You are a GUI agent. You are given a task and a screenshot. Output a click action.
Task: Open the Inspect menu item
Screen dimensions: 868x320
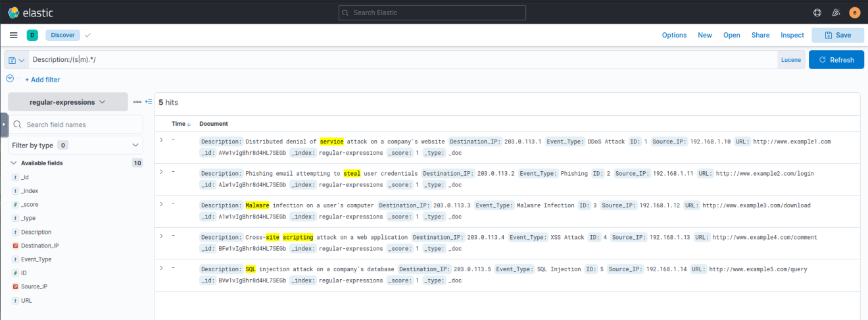792,35
